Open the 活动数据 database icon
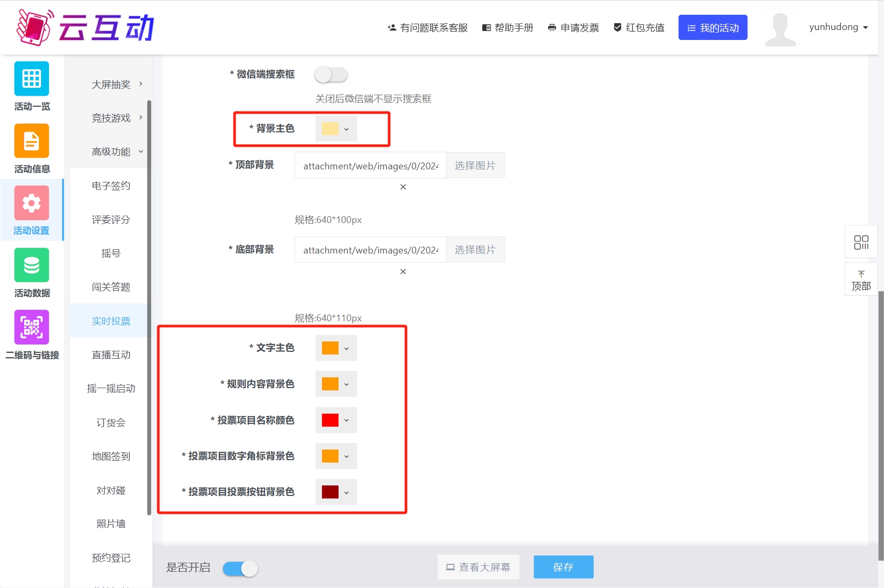 click(x=32, y=265)
